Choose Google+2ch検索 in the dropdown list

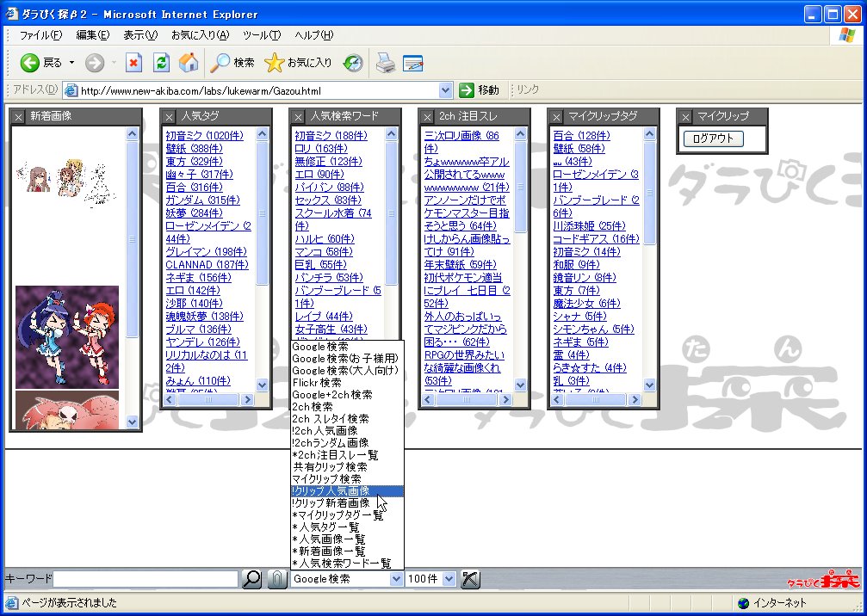click(x=347, y=394)
